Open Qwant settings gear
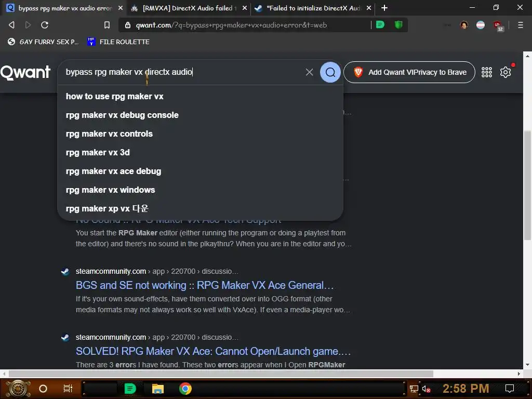Image resolution: width=532 pixels, height=399 pixels. pos(506,72)
